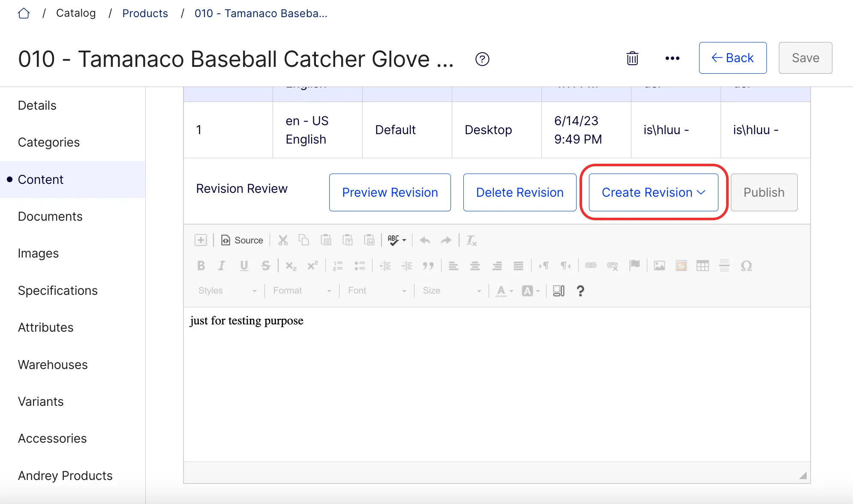Screen dimensions: 853x504
Task: Open the text color picker
Action: (504, 291)
